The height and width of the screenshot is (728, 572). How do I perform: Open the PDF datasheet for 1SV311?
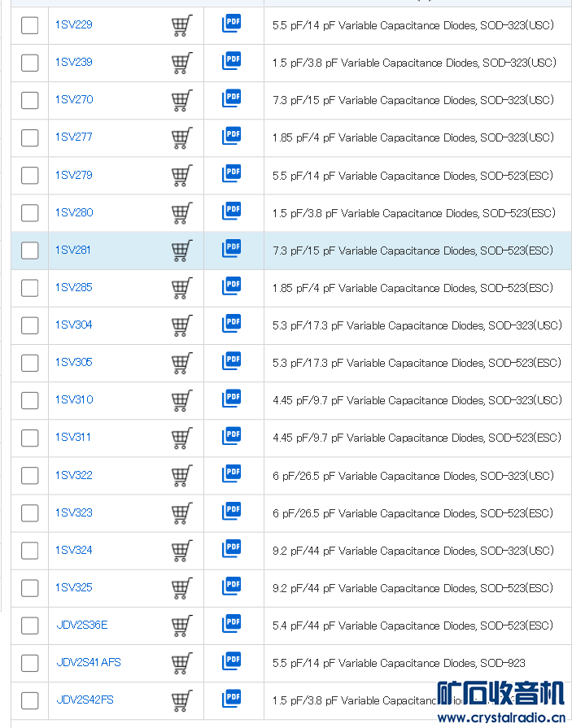click(x=232, y=435)
